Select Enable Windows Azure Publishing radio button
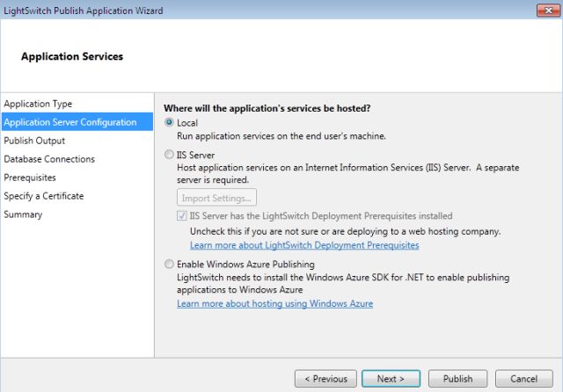Screen dimensions: 563x392 click(169, 264)
